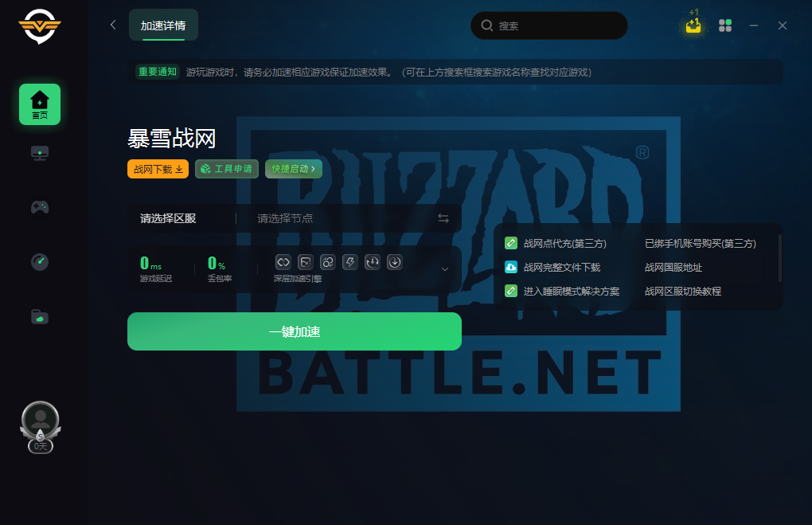
Task: Toggle the linked-chain engine icon
Action: (283, 262)
